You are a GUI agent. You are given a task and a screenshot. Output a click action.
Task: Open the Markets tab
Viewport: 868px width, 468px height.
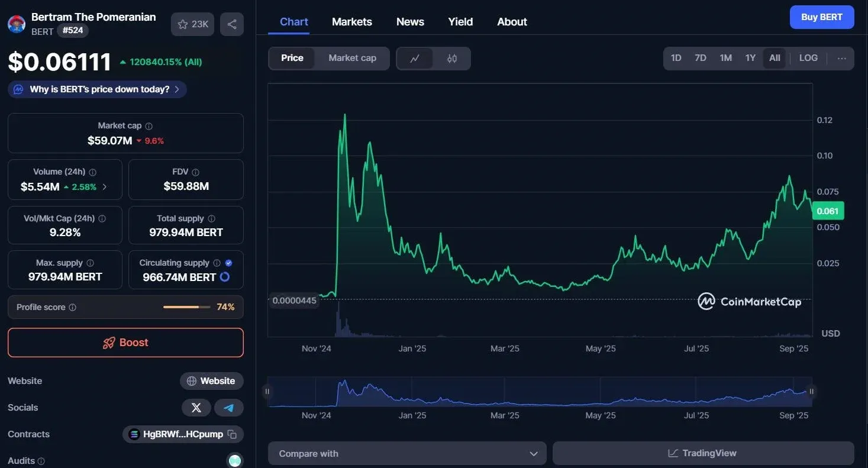[x=352, y=22]
